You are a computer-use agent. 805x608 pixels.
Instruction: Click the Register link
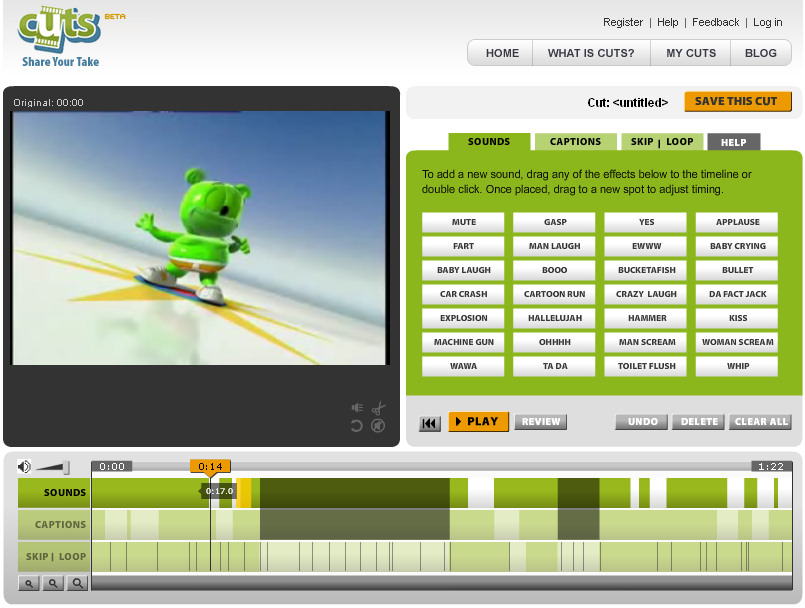[x=623, y=22]
